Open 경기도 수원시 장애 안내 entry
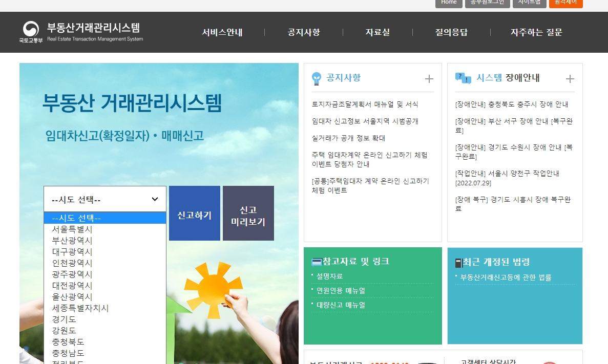This screenshot has width=608, height=364. (514, 152)
